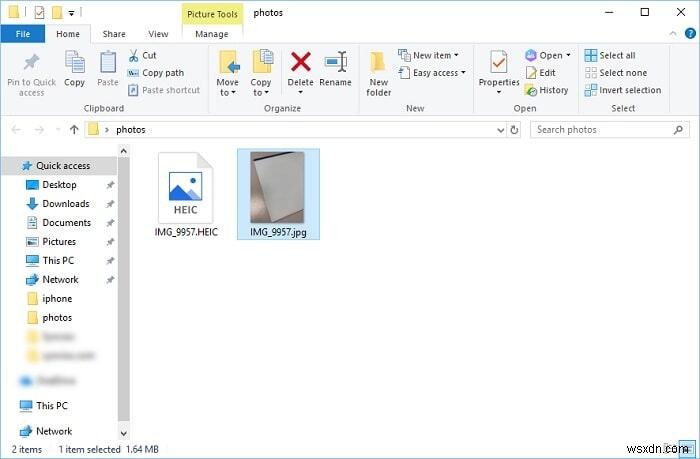Unpin Desktop using its pin icon
The width and height of the screenshot is (700, 459).
coord(110,185)
